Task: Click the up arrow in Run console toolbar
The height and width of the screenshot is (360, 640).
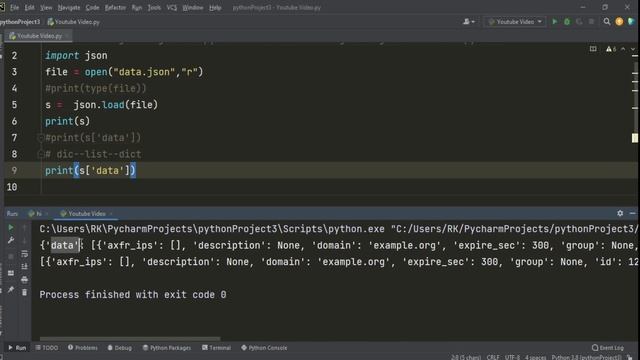Action: tap(24, 227)
